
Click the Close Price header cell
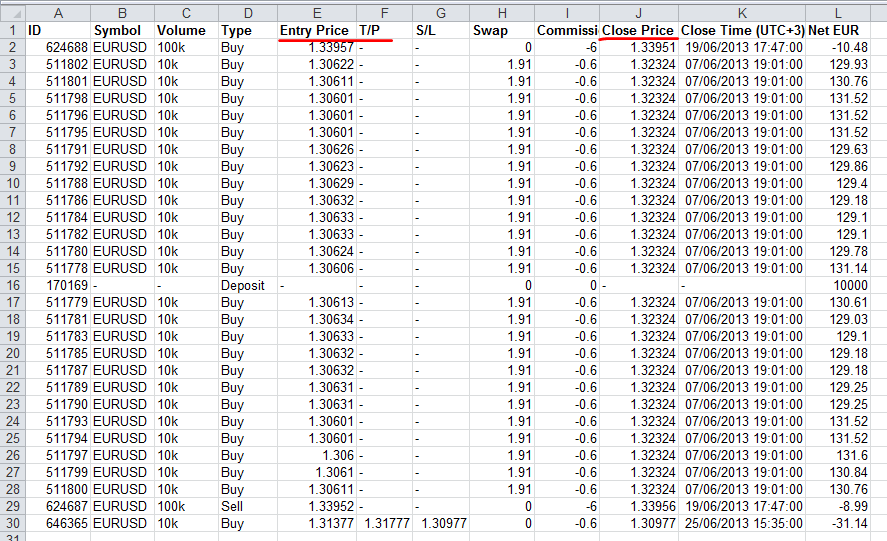pos(639,30)
